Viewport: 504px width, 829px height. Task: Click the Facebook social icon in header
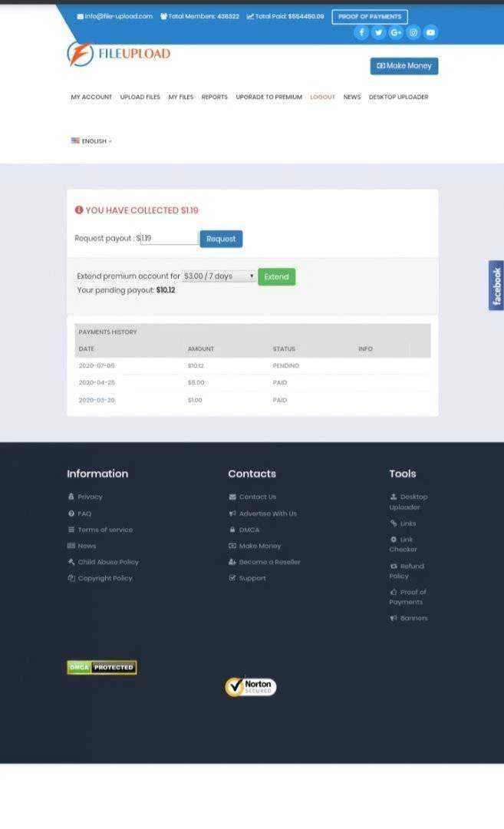361,32
